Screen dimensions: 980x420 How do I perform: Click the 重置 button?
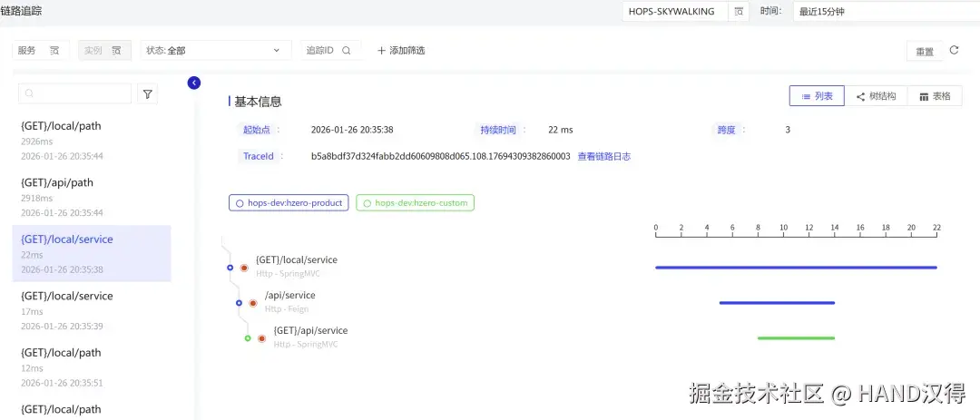[925, 52]
